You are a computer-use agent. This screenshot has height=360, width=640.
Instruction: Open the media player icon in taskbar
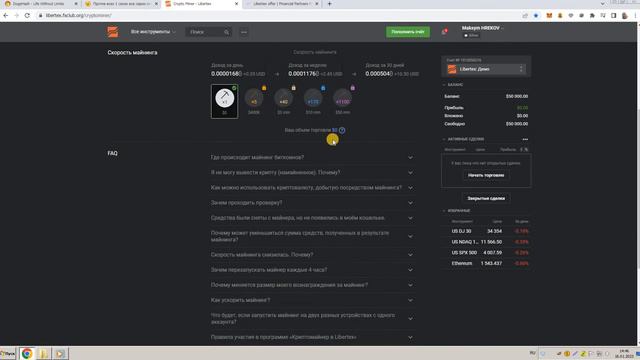pos(60,353)
